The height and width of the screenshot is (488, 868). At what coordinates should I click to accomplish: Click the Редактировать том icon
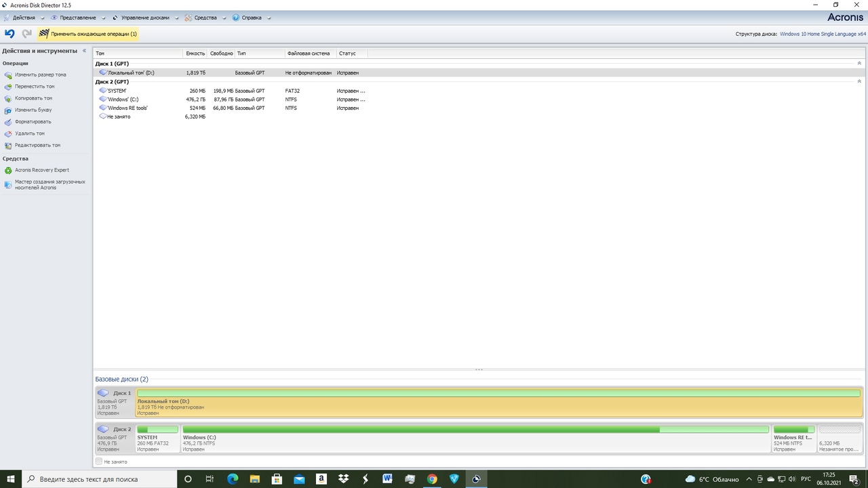click(8, 145)
